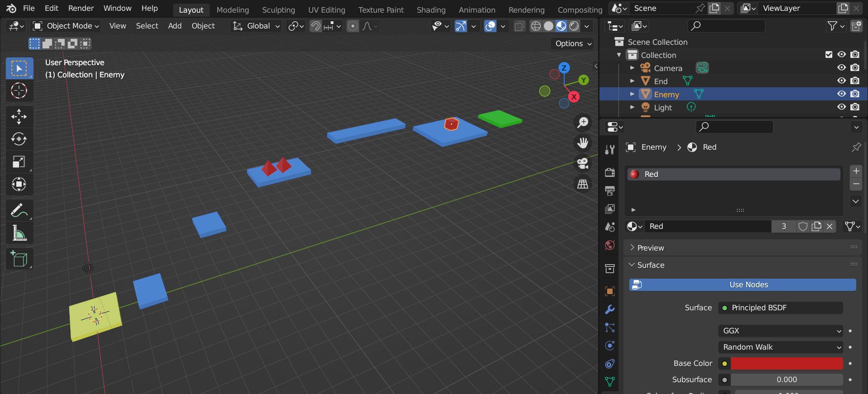Switch to the Modeling workspace tab
Image resolution: width=868 pixels, height=394 pixels.
click(x=233, y=10)
